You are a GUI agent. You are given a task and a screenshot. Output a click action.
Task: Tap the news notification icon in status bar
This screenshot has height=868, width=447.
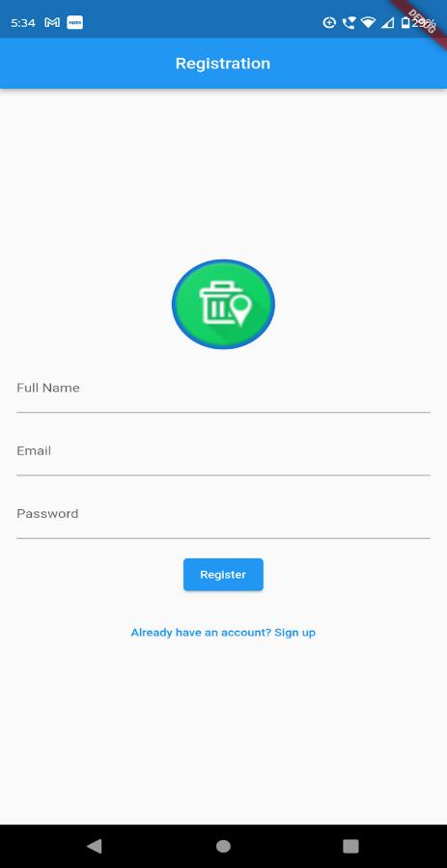74,23
